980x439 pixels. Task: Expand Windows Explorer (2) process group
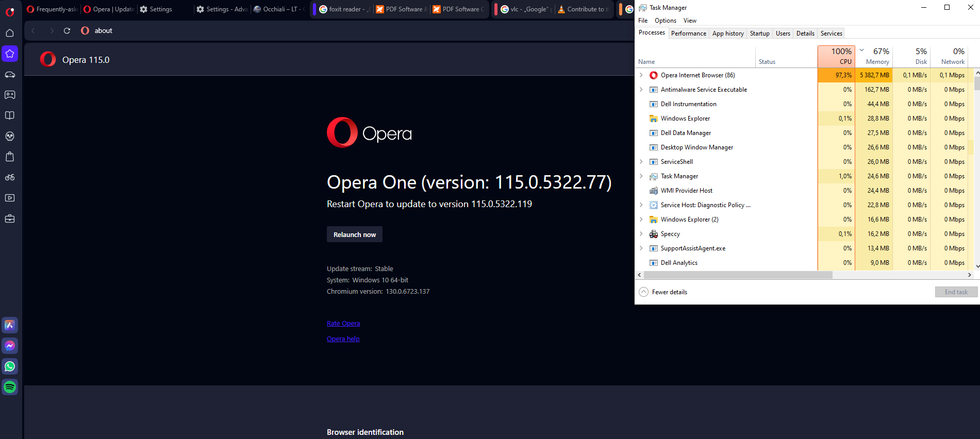click(x=641, y=220)
